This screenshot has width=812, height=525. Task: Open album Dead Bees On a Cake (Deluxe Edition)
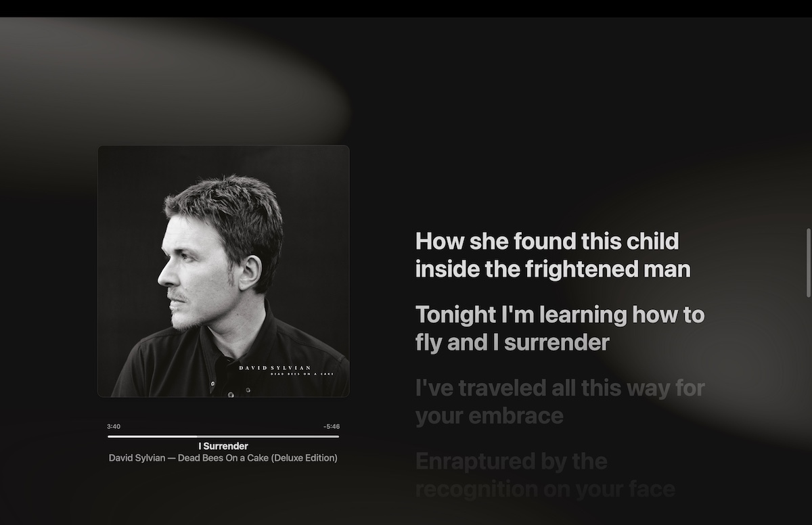point(258,458)
